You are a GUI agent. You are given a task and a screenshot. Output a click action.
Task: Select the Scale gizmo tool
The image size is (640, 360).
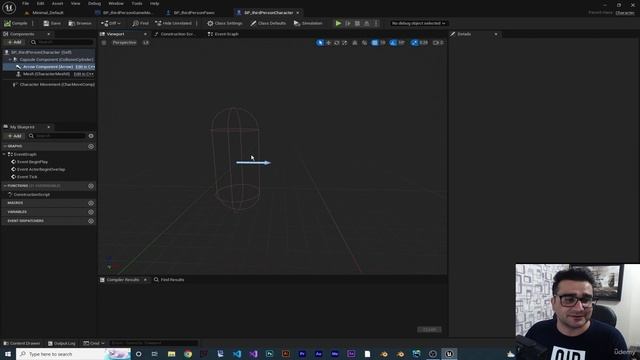(345, 43)
